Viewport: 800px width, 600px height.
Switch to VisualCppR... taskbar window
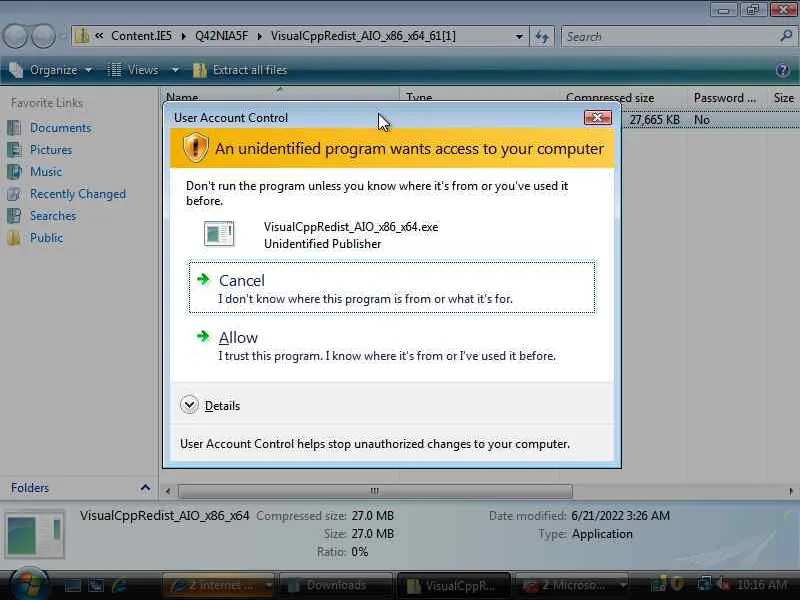click(453, 585)
